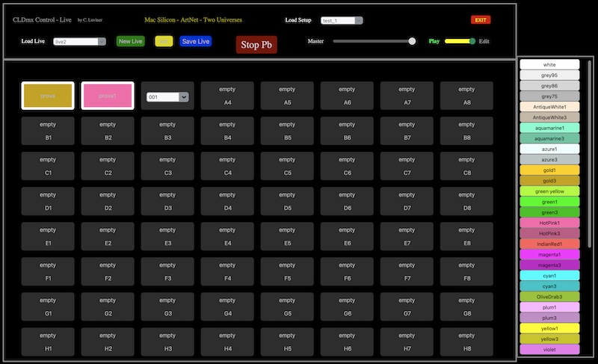Click the color palette vertical scrollbar

click(x=589, y=154)
